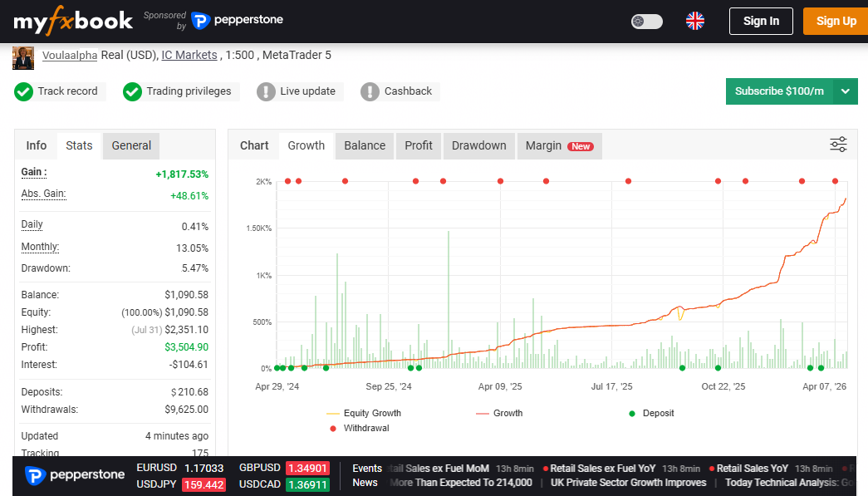
Task: Toggle Growth legend series
Action: coord(498,414)
